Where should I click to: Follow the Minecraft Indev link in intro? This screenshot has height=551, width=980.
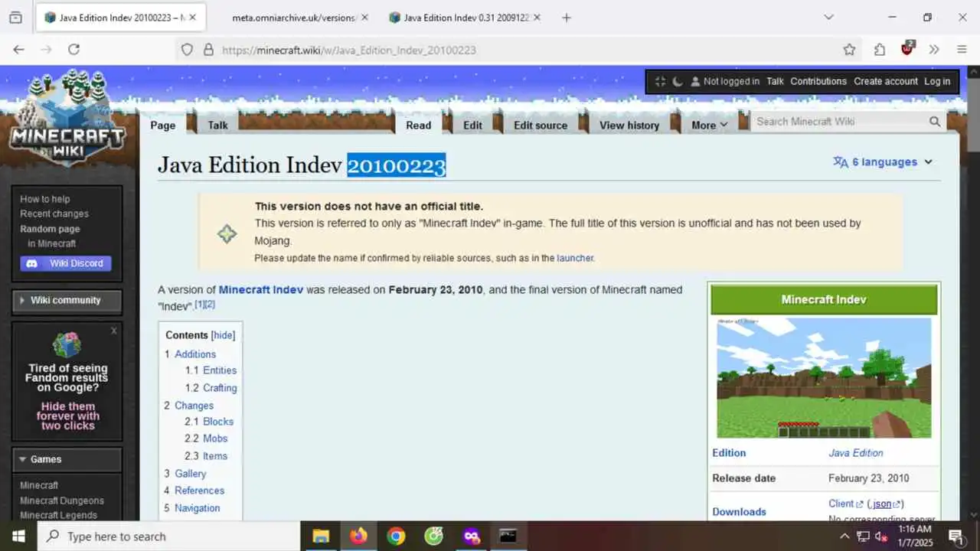(x=261, y=290)
